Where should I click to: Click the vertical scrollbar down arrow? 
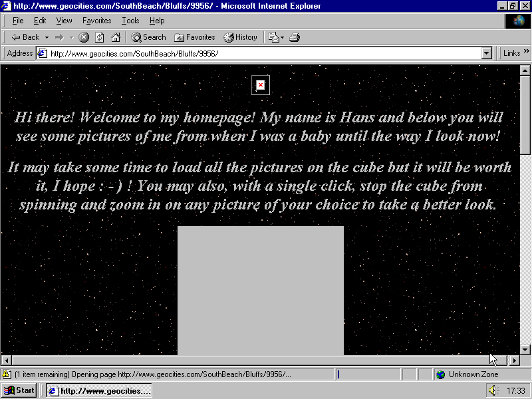[x=525, y=350]
